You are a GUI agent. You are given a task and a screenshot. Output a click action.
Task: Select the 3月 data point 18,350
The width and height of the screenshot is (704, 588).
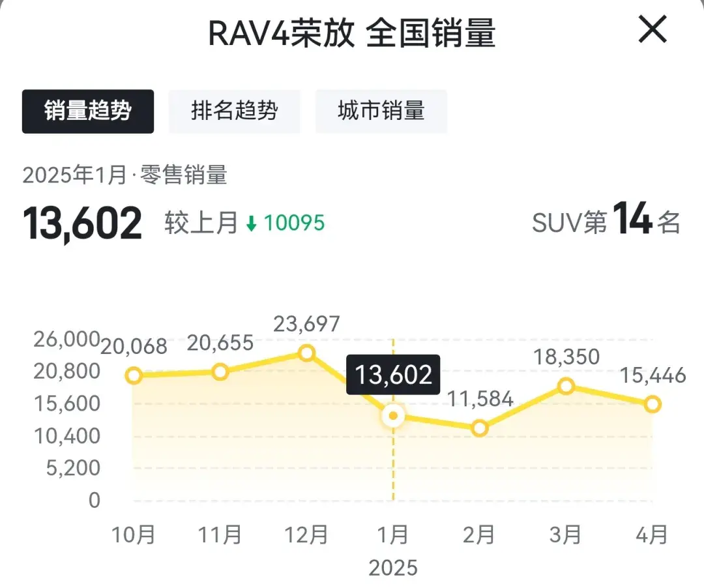click(566, 386)
